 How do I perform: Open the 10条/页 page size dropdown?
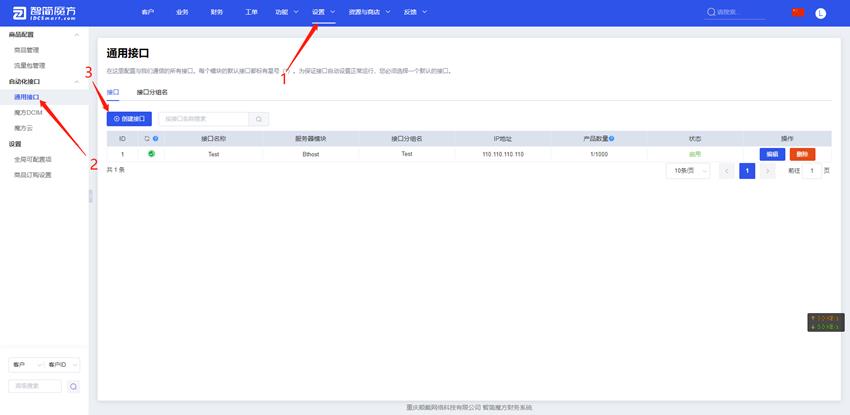[x=687, y=171]
